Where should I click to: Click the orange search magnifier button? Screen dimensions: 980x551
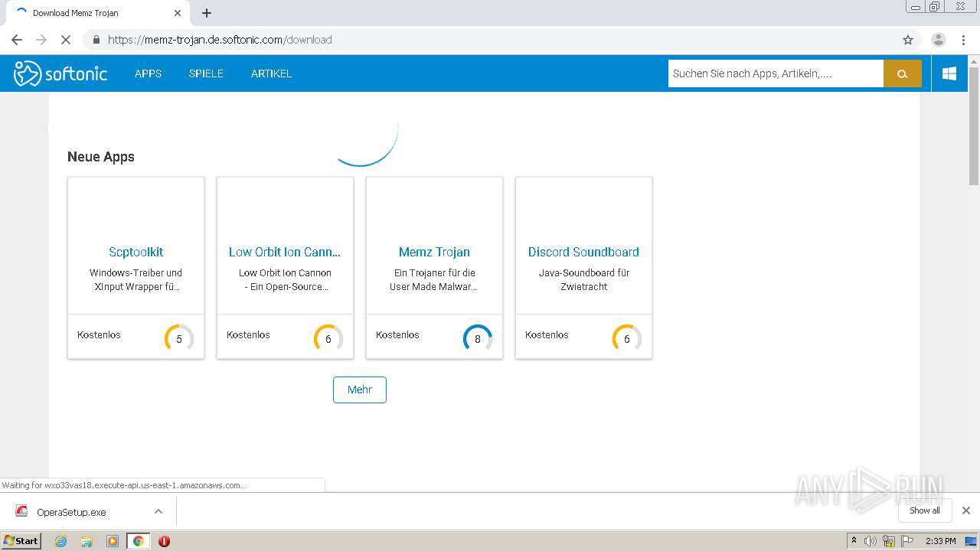coord(903,73)
